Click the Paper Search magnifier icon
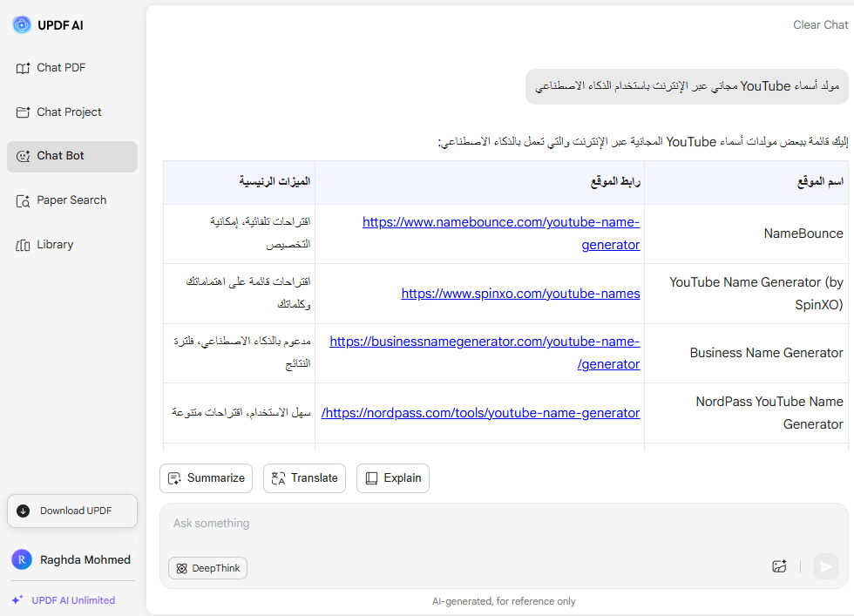Viewport: 854px width, 616px height. tap(23, 201)
